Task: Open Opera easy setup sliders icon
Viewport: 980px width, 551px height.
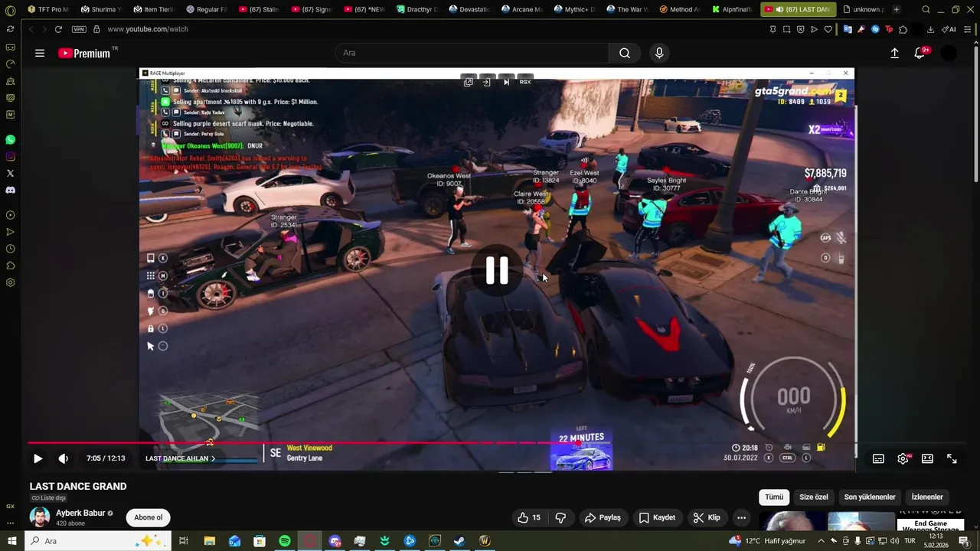Action: 967,29
